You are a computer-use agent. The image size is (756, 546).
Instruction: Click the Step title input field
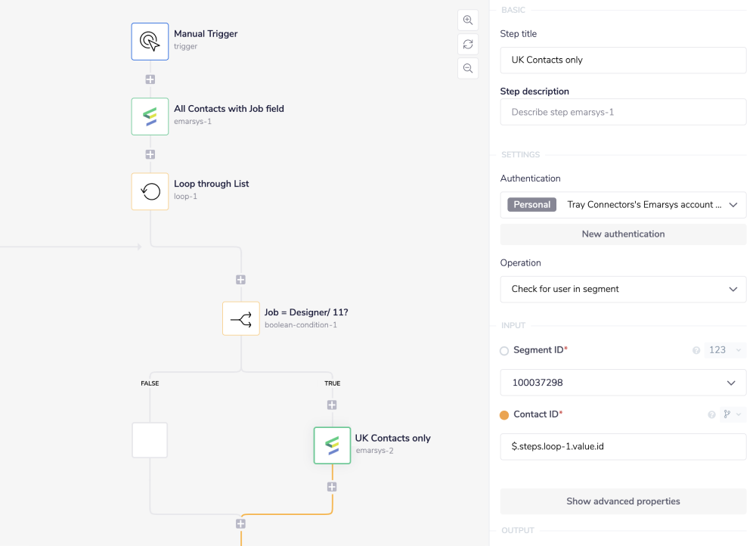coord(623,60)
